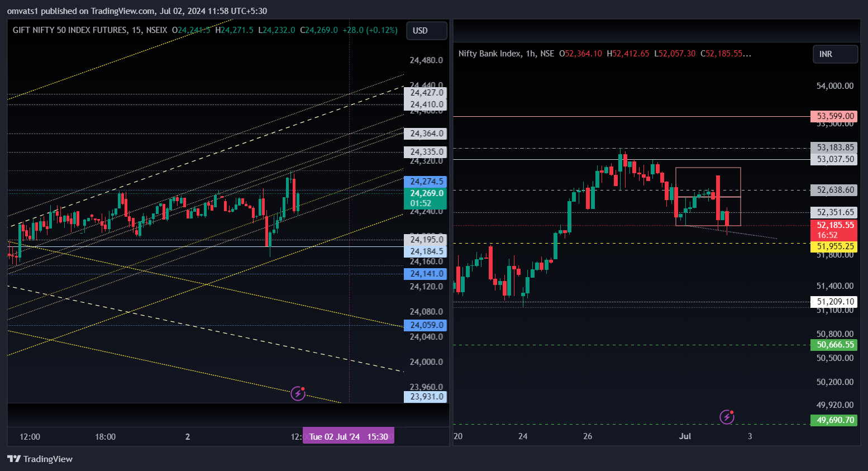Click the 24,480.0 price scale value

coord(426,60)
